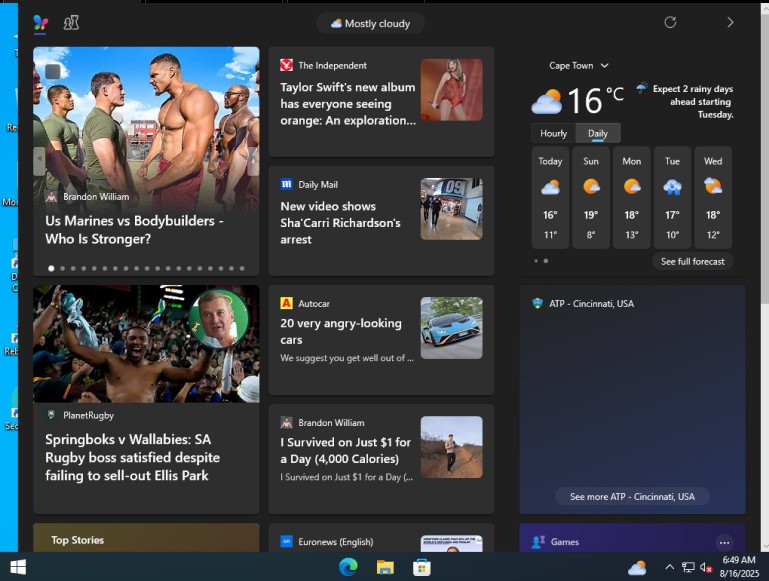Open Taylor Swift's new album article
Screen dimensions: 769x581
[348, 104]
